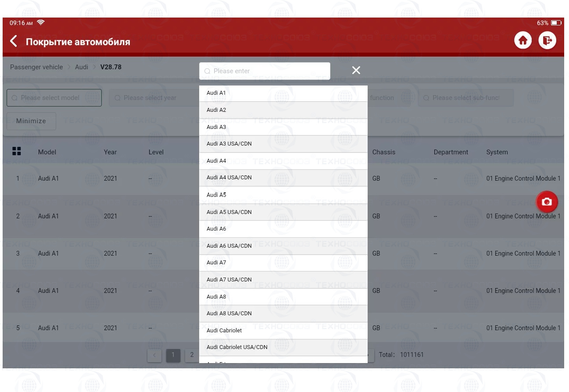
Task: Click the previous page arrow
Action: pos(154,355)
